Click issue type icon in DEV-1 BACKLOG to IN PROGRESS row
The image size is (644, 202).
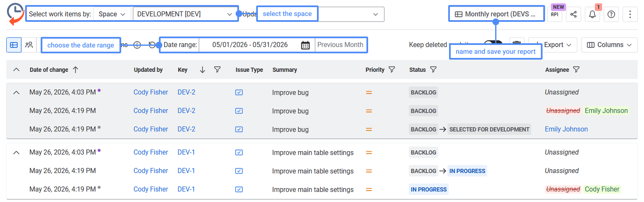point(239,171)
